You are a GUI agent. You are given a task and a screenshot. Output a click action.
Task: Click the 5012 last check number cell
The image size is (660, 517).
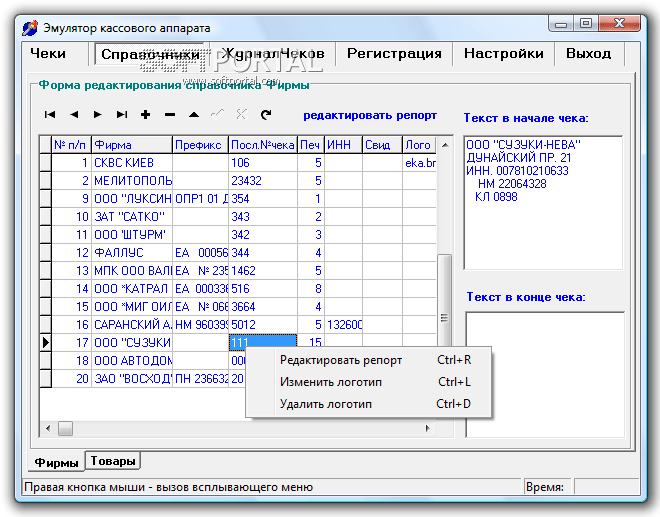tap(263, 325)
